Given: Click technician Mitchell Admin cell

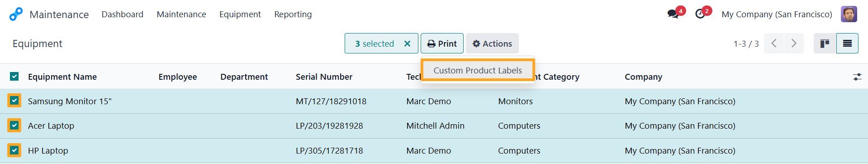Looking at the screenshot, I should pyautogui.click(x=435, y=126).
